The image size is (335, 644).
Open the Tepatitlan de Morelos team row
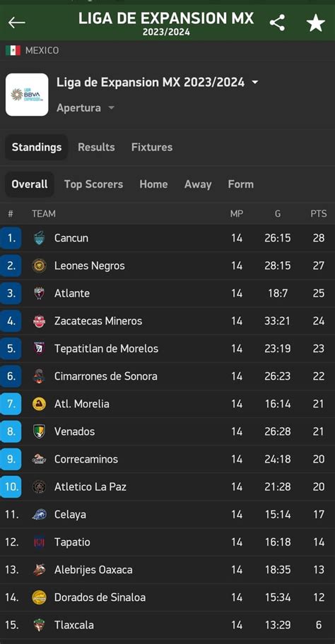pos(167,349)
